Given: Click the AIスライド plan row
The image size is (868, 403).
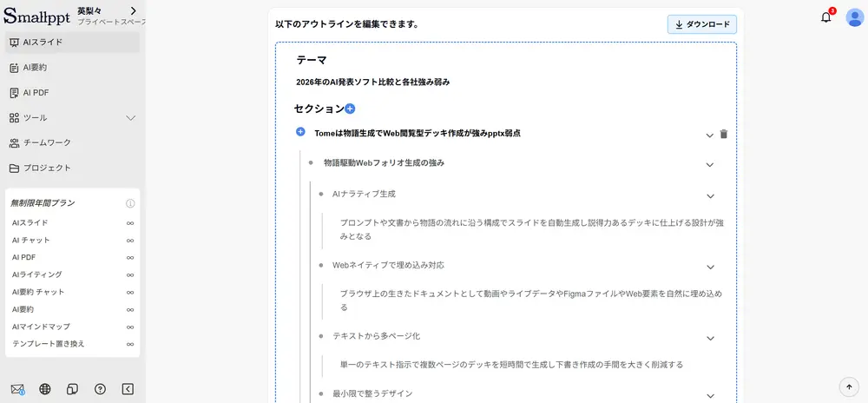Looking at the screenshot, I should 73,223.
